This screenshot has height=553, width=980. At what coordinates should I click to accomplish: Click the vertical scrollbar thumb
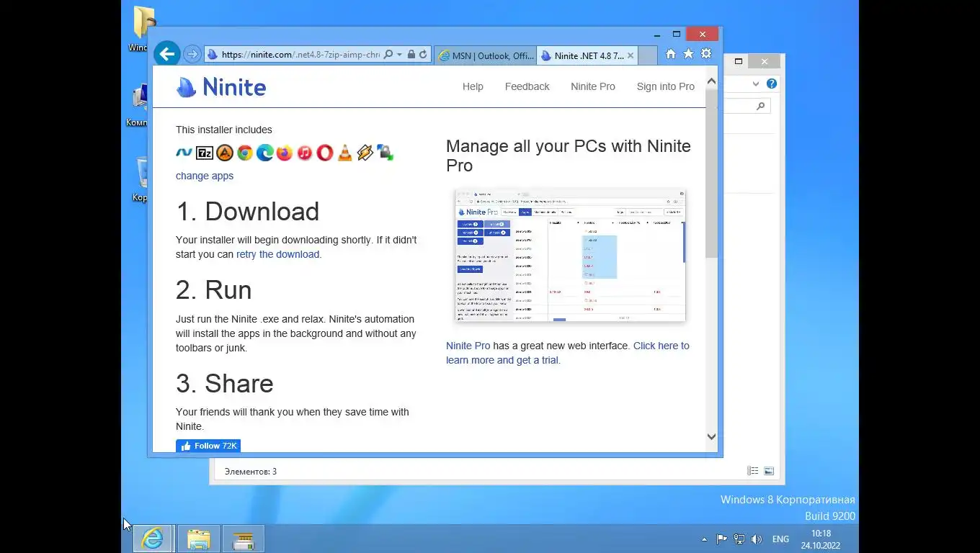(711, 173)
